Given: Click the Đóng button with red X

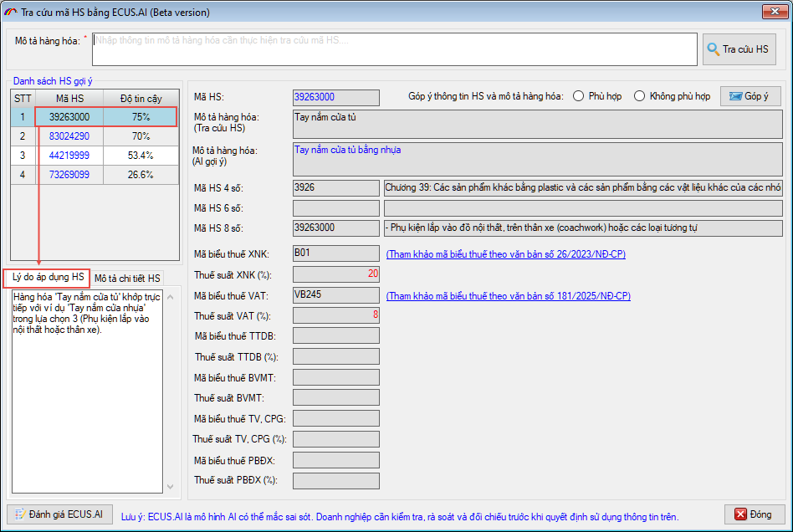Looking at the screenshot, I should click(755, 514).
